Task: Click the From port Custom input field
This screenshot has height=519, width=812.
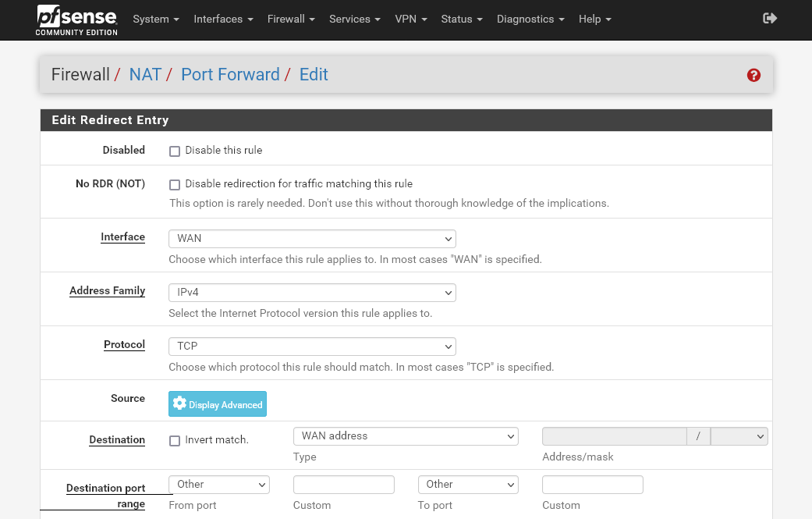Action: pyautogui.click(x=343, y=485)
